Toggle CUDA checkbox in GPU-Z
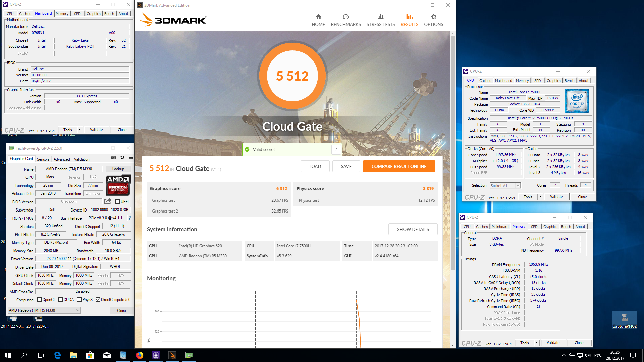The image size is (644, 362). tap(60, 300)
